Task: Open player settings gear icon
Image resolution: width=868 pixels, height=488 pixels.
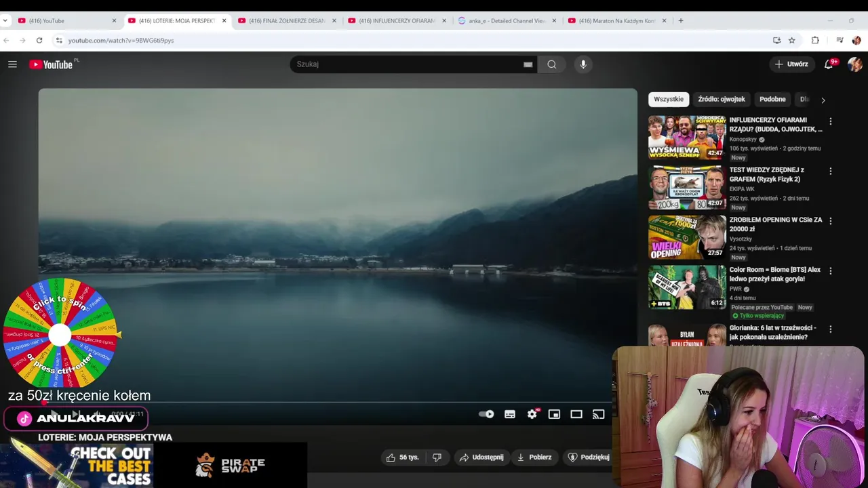Action: click(x=532, y=414)
